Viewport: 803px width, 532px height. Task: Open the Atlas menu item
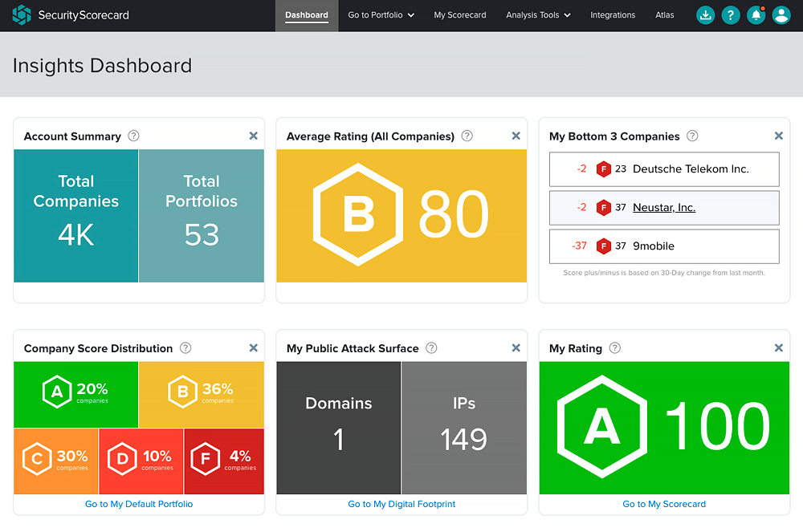click(x=665, y=15)
